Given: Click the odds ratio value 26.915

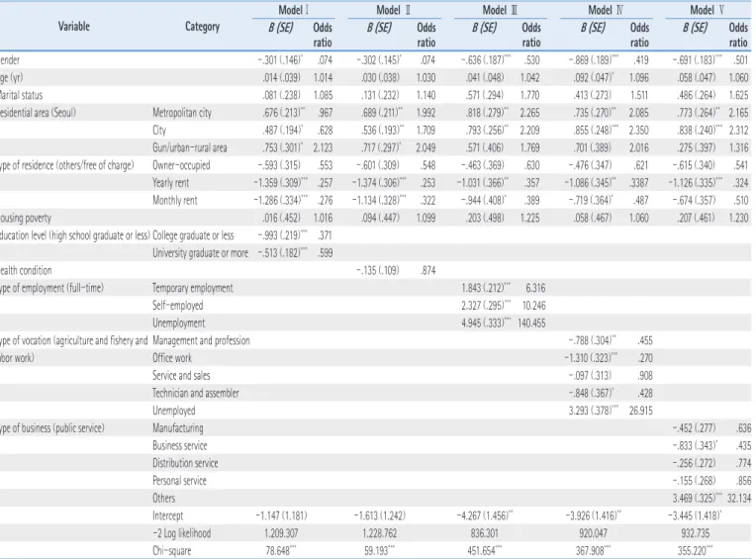Looking at the screenshot, I should click(641, 411).
